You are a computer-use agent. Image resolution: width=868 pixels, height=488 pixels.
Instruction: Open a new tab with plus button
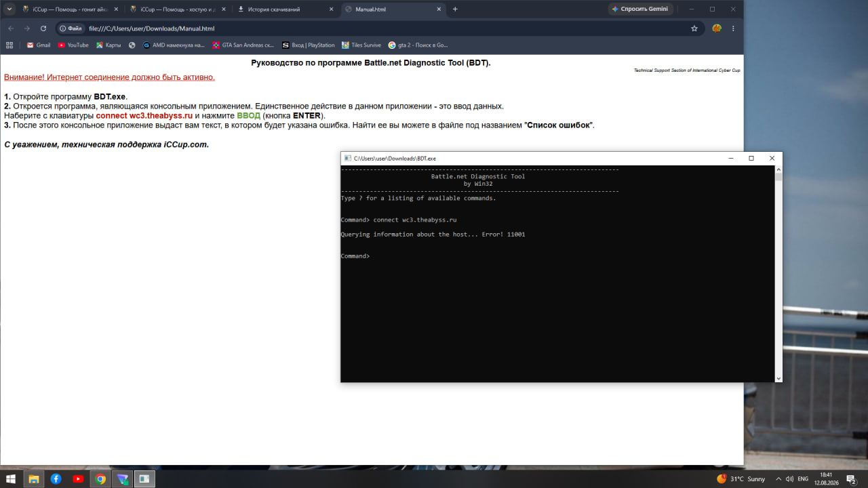(455, 9)
